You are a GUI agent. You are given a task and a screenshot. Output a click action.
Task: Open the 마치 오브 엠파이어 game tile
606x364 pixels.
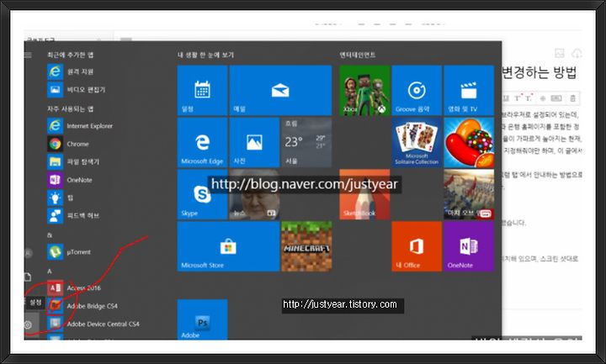(469, 194)
